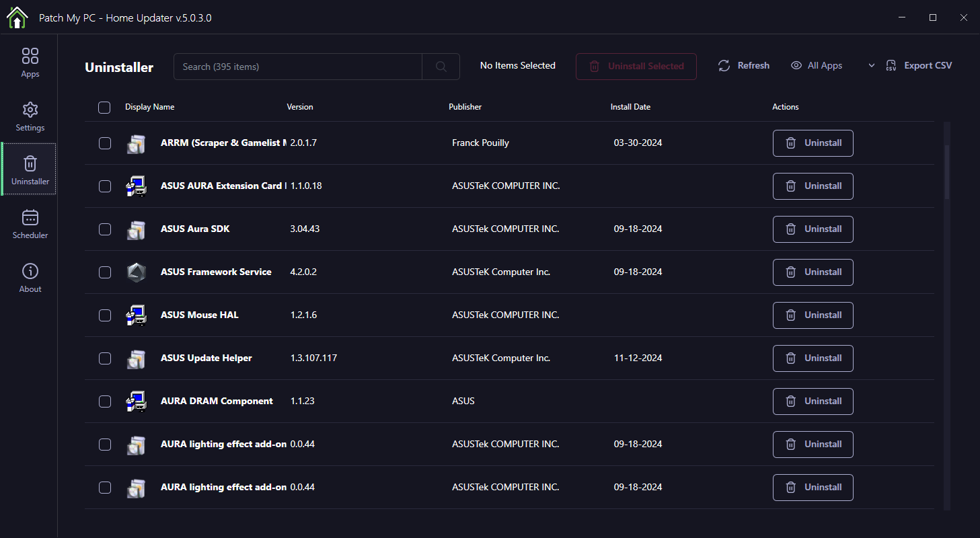Viewport: 980px width, 538px height.
Task: Click the ASUS Mouse HAL app icon
Action: [x=137, y=315]
